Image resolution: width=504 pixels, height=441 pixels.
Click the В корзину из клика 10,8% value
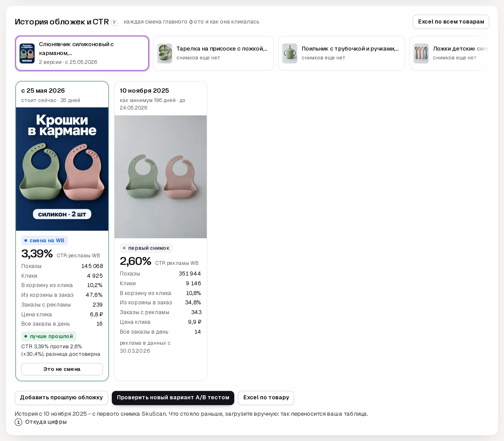point(193,293)
